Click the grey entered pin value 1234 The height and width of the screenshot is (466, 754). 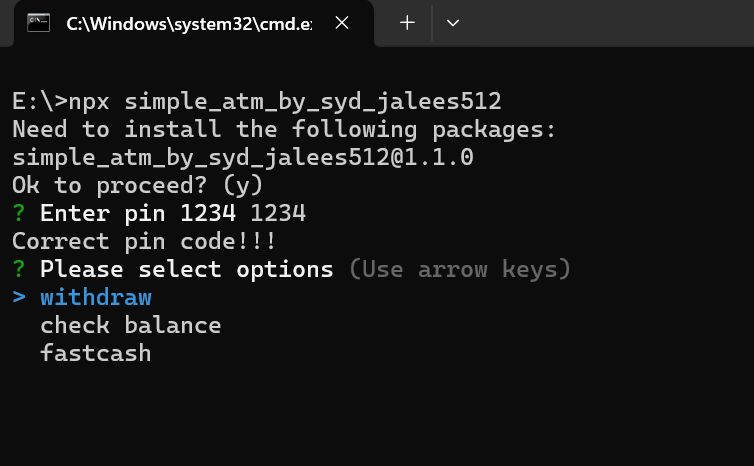coord(278,213)
